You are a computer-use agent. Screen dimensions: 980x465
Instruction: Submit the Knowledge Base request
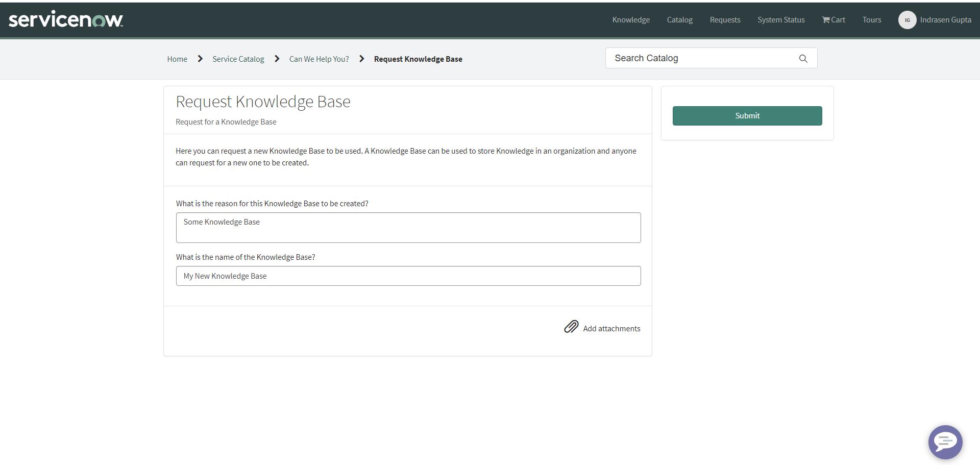747,116
